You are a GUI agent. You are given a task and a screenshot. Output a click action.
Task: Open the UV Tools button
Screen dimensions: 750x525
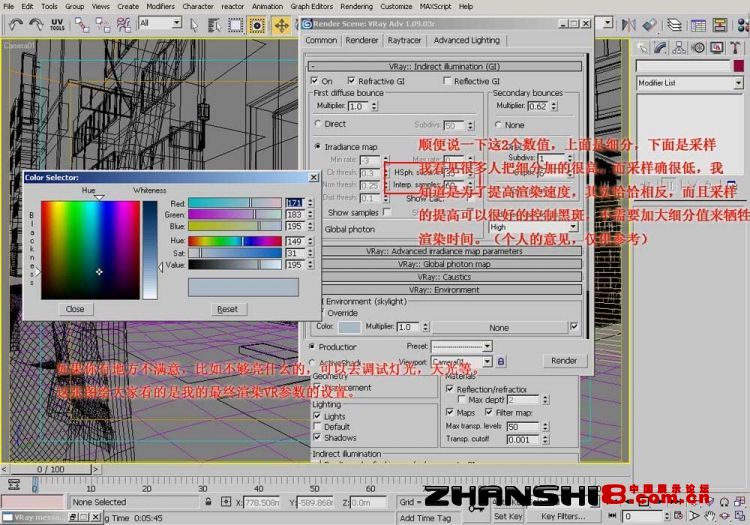(57, 24)
